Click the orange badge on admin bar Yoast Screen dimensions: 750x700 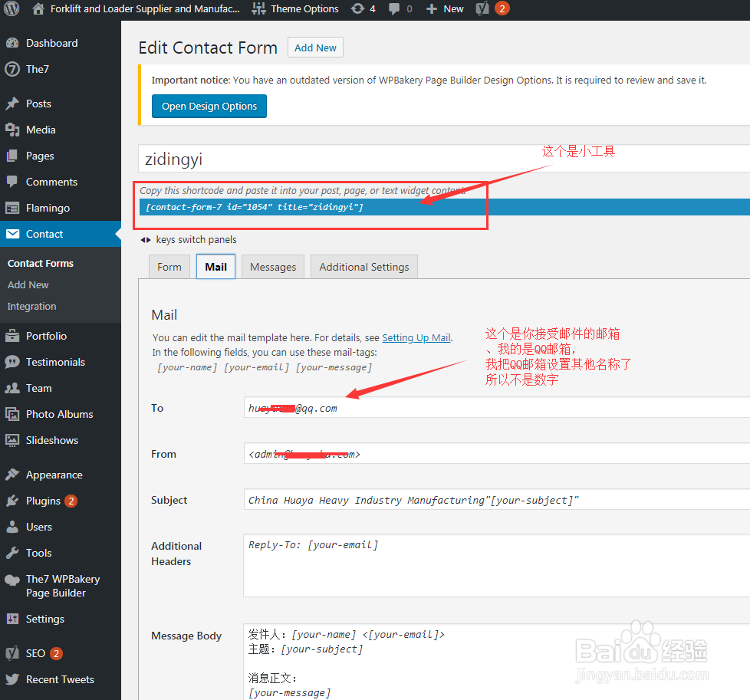coord(502,8)
